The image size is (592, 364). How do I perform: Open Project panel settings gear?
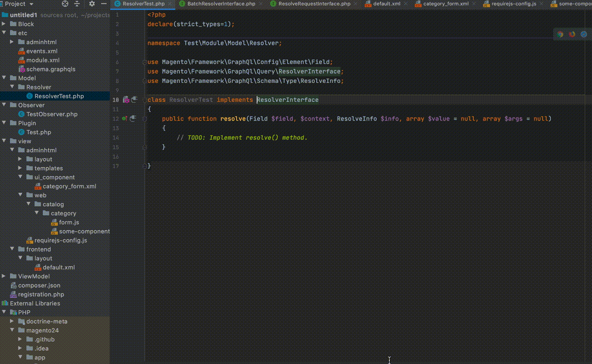click(92, 4)
